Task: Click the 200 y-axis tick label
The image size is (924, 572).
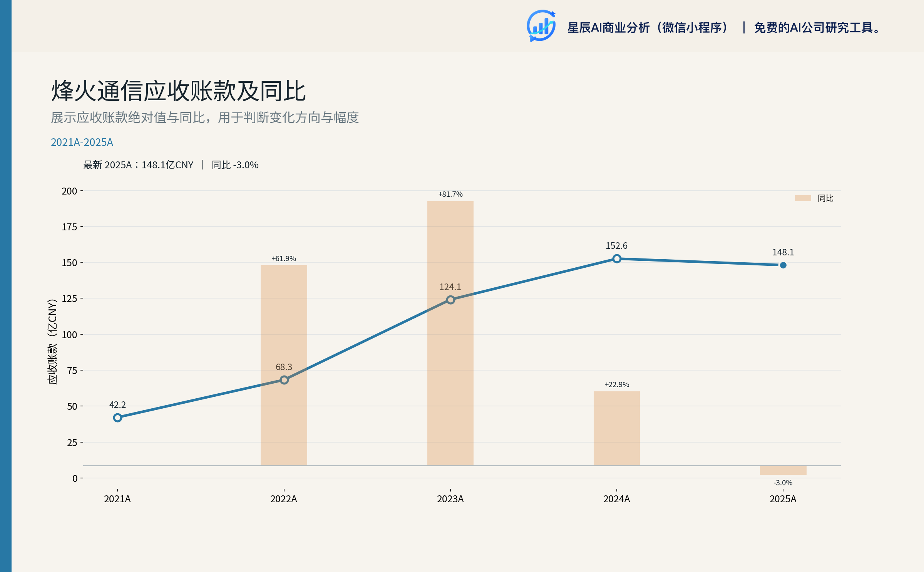Action: (x=70, y=191)
